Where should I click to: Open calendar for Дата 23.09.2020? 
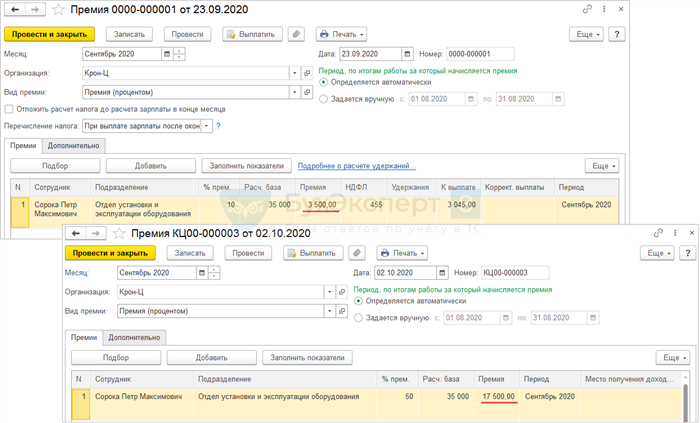click(x=407, y=54)
